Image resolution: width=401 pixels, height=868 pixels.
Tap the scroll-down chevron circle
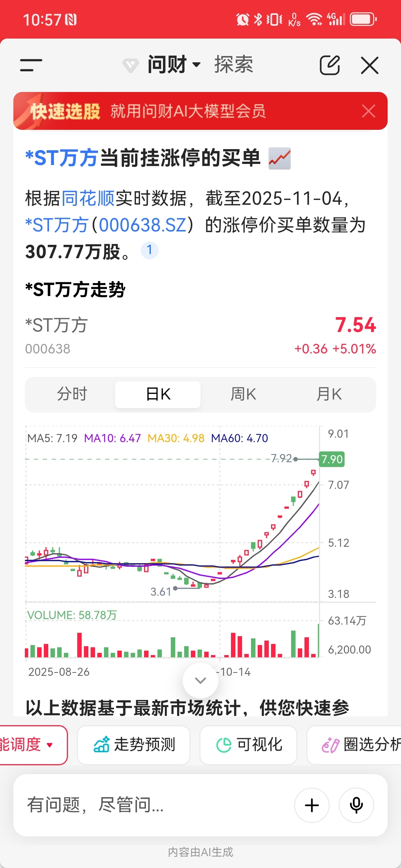click(200, 680)
